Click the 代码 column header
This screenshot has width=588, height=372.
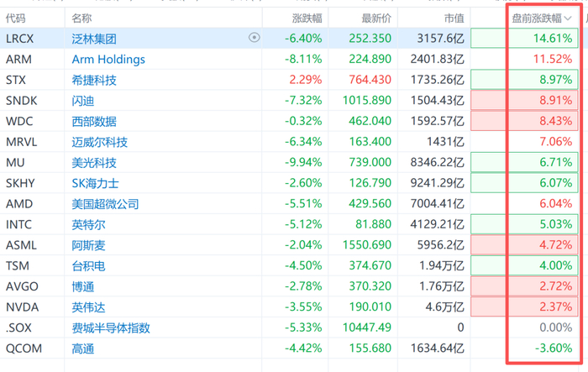[15, 18]
